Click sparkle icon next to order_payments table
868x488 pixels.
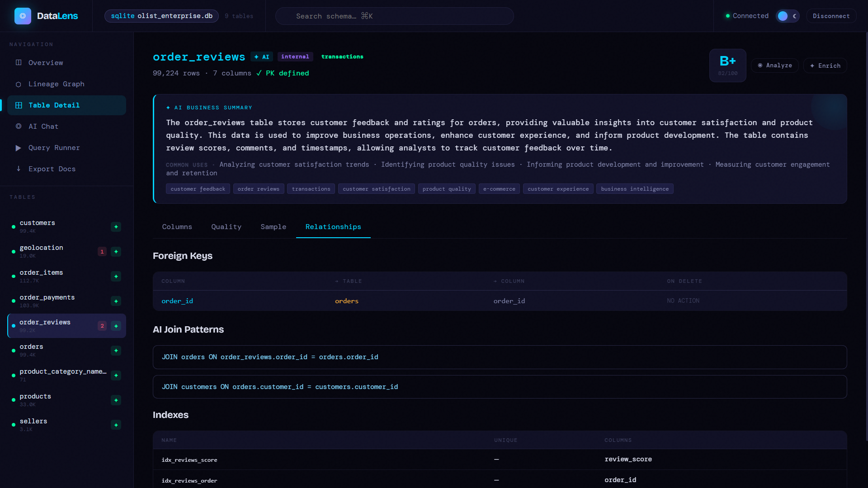coord(116,301)
